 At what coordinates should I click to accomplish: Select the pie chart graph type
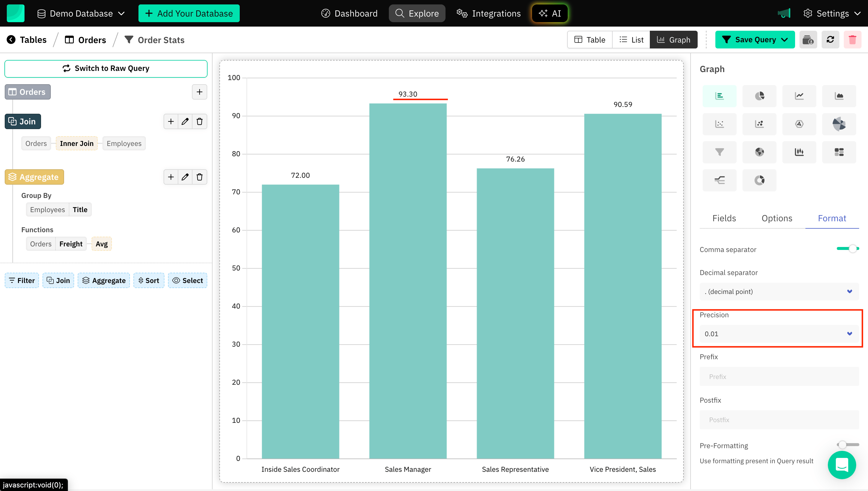click(759, 96)
